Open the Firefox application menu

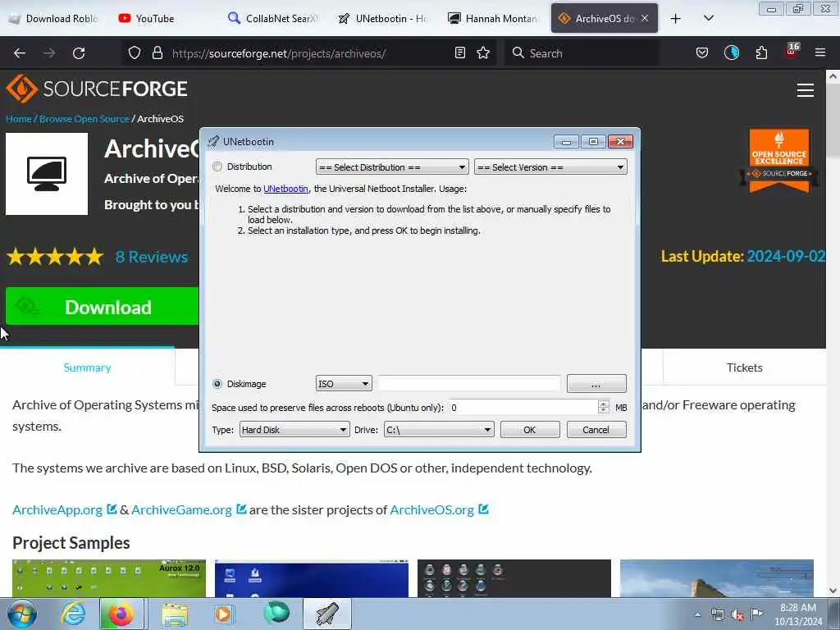click(x=820, y=52)
